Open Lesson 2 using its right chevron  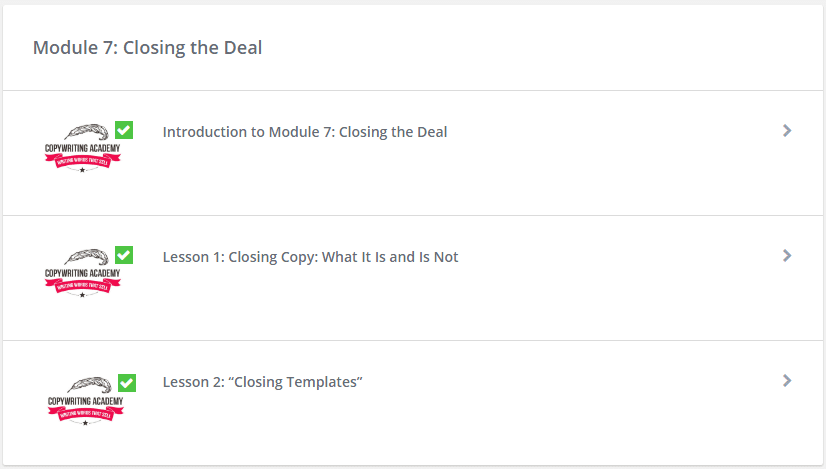click(x=787, y=380)
